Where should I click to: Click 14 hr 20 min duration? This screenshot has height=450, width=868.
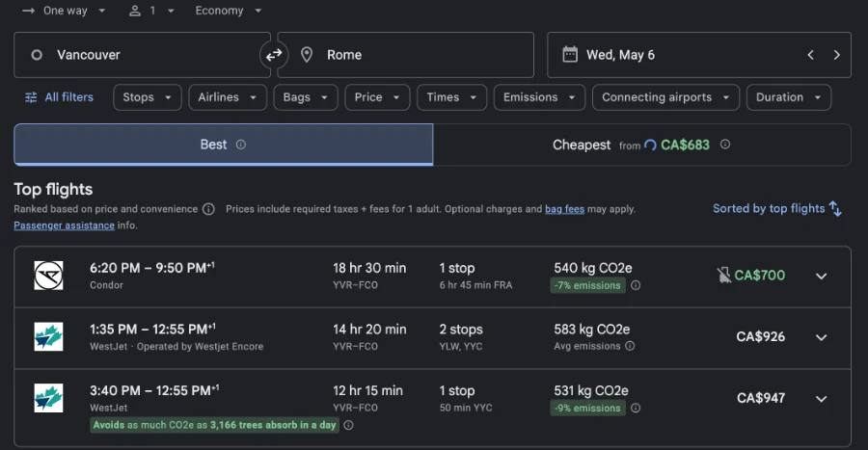click(369, 330)
